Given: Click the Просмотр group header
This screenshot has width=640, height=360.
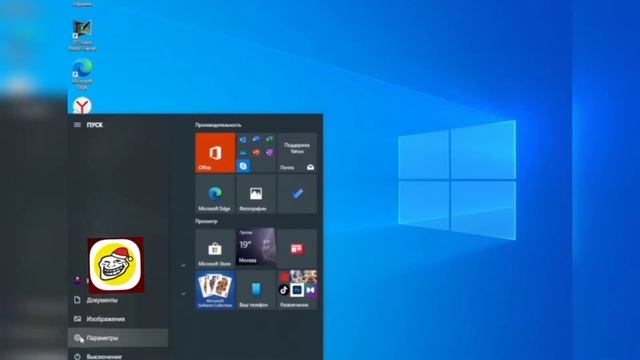Looking at the screenshot, I should 206,221.
